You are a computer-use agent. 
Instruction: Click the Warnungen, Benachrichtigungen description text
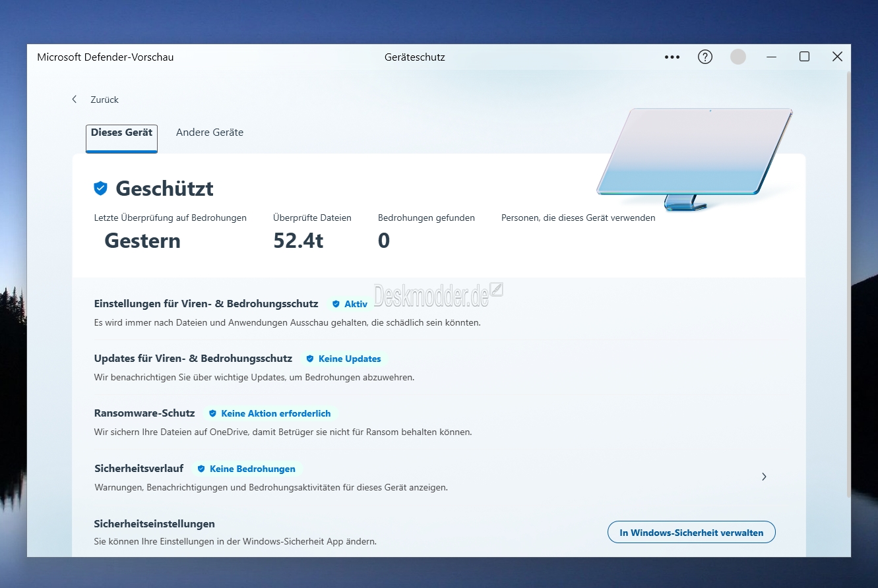271,488
